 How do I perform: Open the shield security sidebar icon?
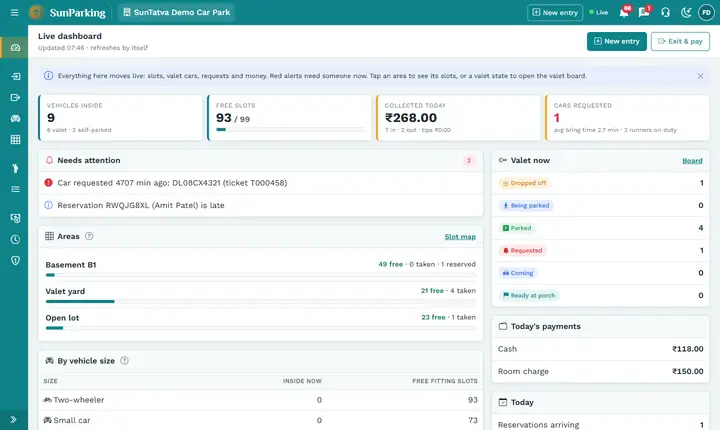click(15, 260)
